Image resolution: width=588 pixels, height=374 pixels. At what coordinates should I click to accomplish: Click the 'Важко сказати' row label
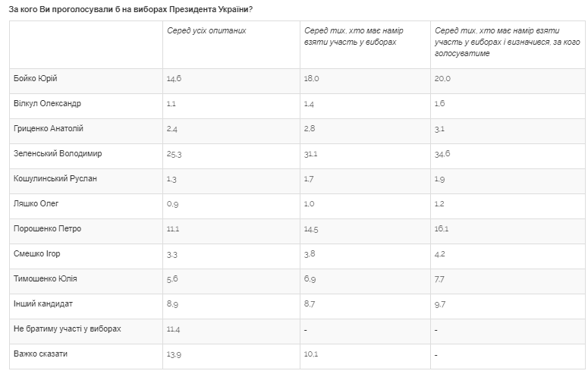click(x=42, y=354)
